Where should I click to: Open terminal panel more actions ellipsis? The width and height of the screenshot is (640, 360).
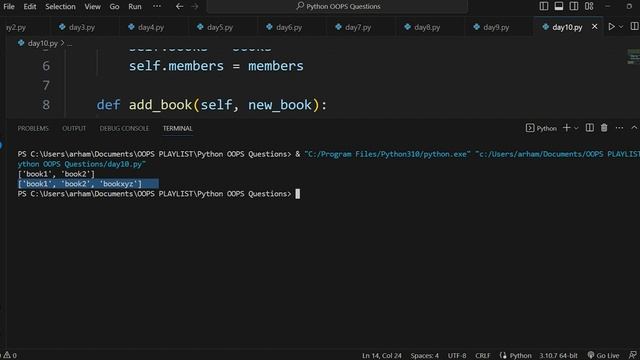[x=619, y=128]
